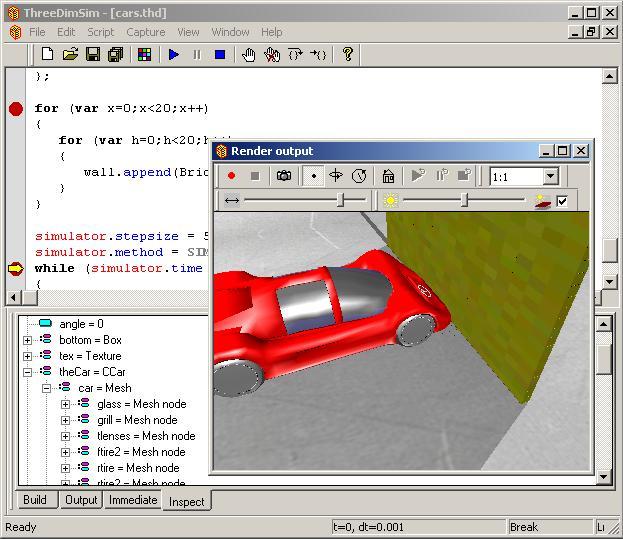Stop recording with gray square in Render output
The image size is (623, 539).
[x=255, y=176]
